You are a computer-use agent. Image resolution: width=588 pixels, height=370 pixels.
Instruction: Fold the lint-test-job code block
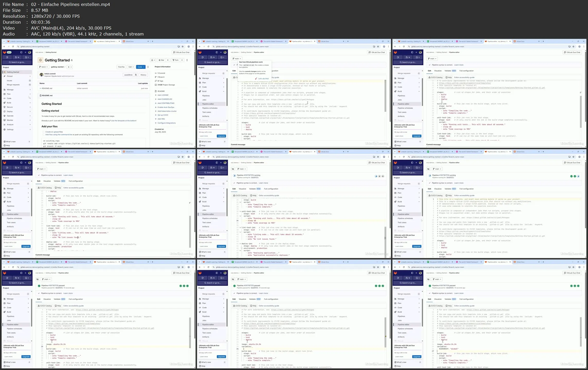[240, 228]
